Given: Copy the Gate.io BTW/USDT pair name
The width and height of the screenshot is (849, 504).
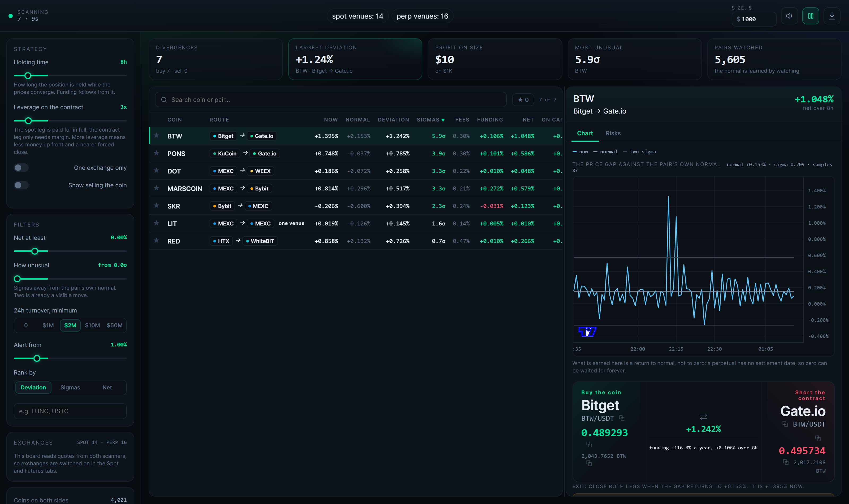Looking at the screenshot, I should (785, 424).
